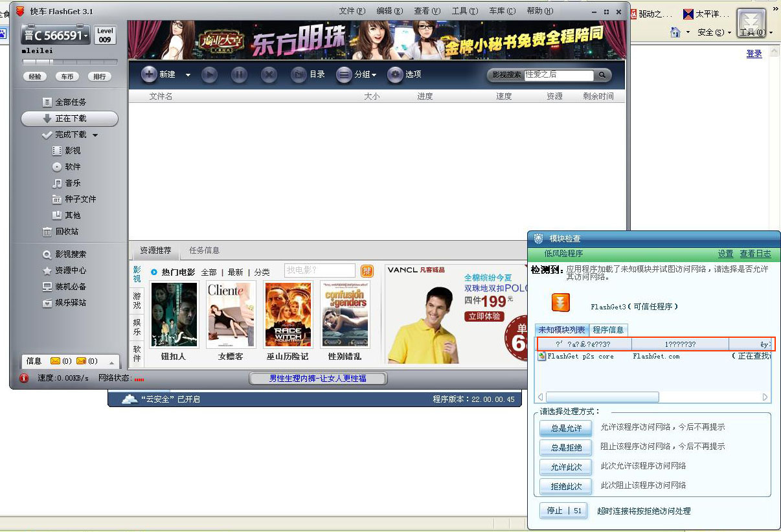Open the 钮扣人 movie poster
781x532 pixels.
point(174,315)
